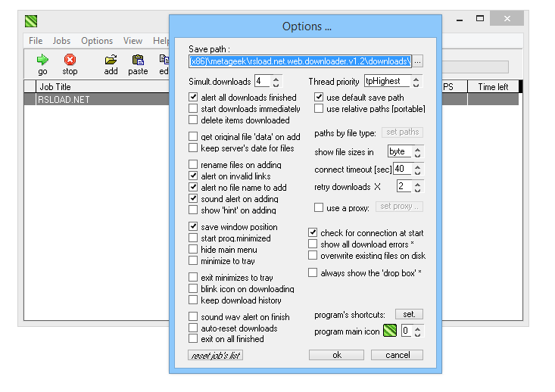Enable show all download errors
The width and height of the screenshot is (555, 392).
tap(313, 244)
